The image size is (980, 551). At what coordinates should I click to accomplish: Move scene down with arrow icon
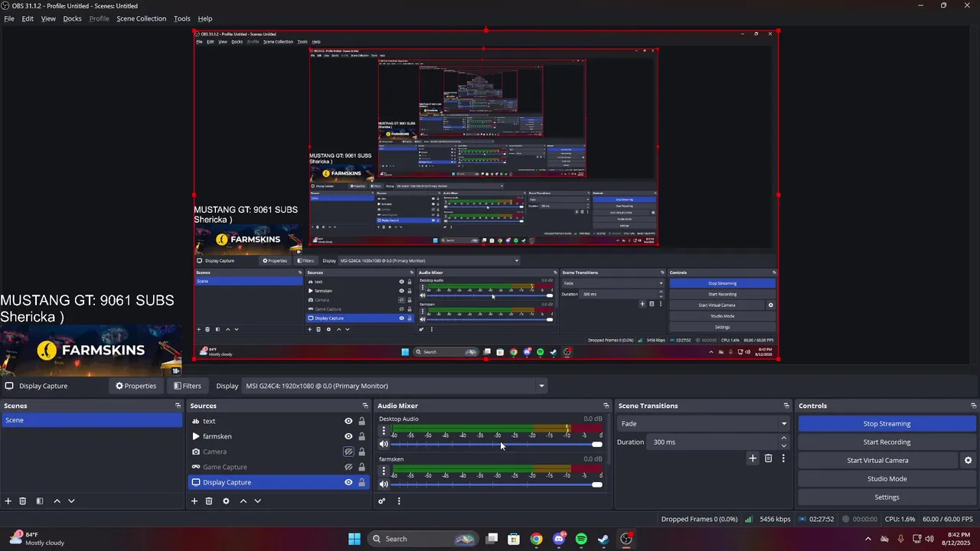[71, 501]
